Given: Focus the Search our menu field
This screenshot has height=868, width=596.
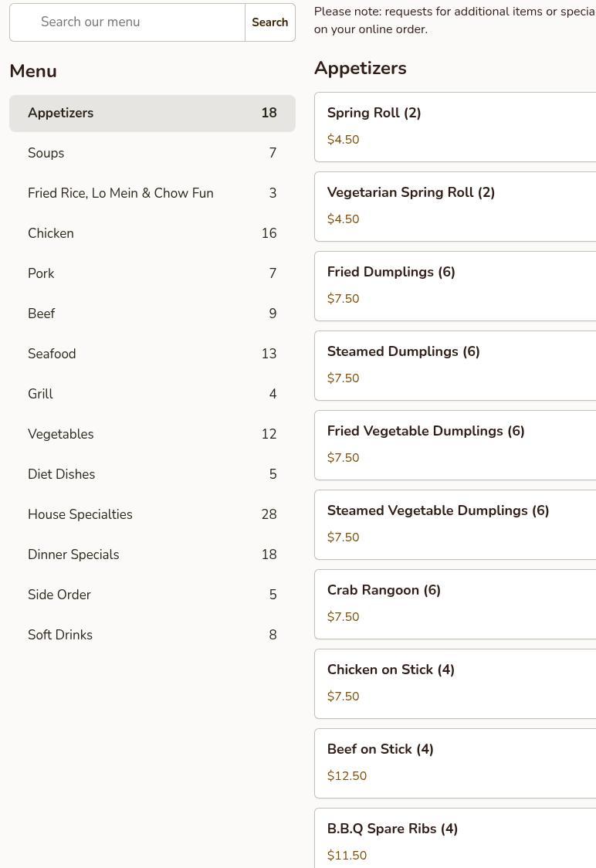Looking at the screenshot, I should [x=127, y=22].
